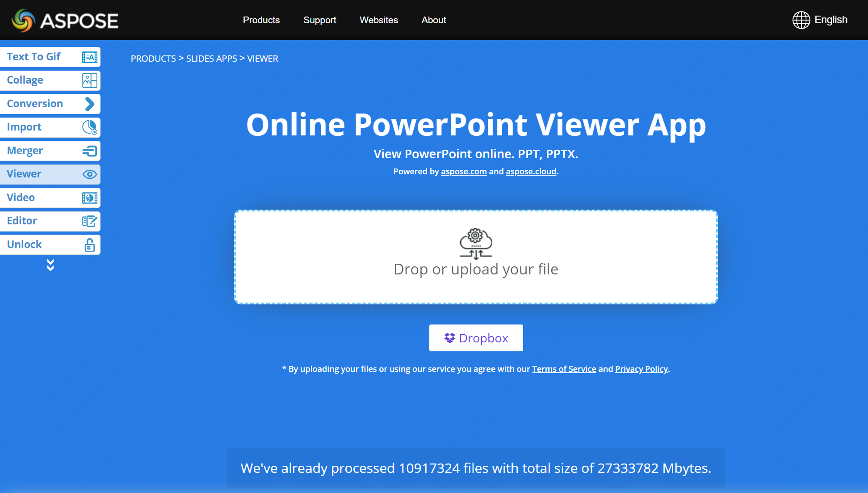
Task: Expand the Conversion chevron arrow
Action: (90, 104)
